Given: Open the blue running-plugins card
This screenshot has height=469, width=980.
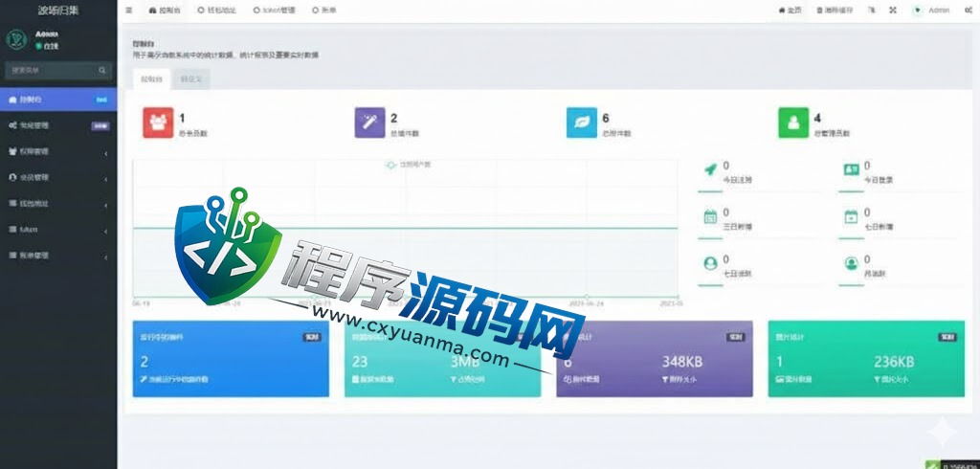Looking at the screenshot, I should [x=231, y=359].
